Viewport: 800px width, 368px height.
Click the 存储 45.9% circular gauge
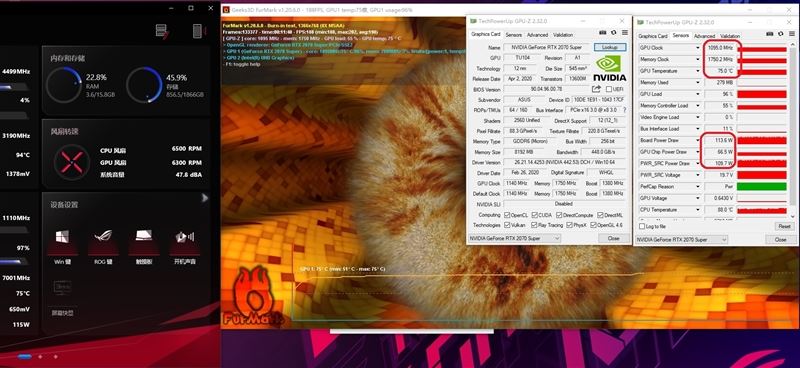[x=144, y=85]
